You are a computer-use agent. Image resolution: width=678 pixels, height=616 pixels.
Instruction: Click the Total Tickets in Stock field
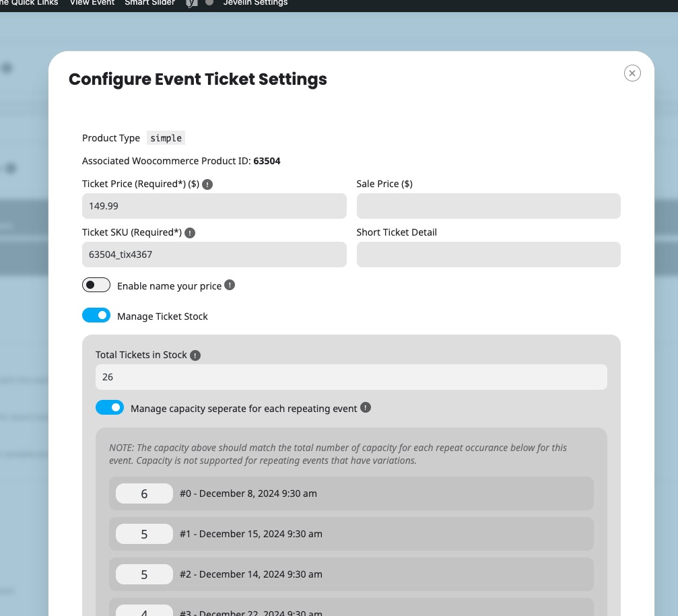click(x=351, y=377)
